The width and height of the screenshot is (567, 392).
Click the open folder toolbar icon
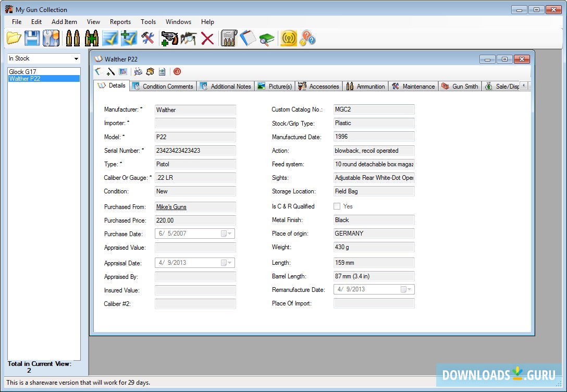[x=14, y=38]
